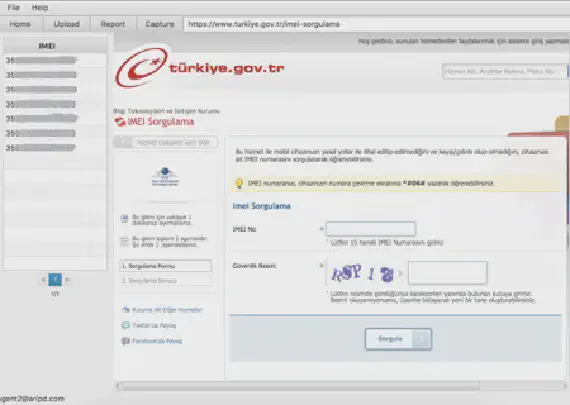Click the institution emblem in sidebar
The width and height of the screenshot is (570, 405).
(x=165, y=177)
